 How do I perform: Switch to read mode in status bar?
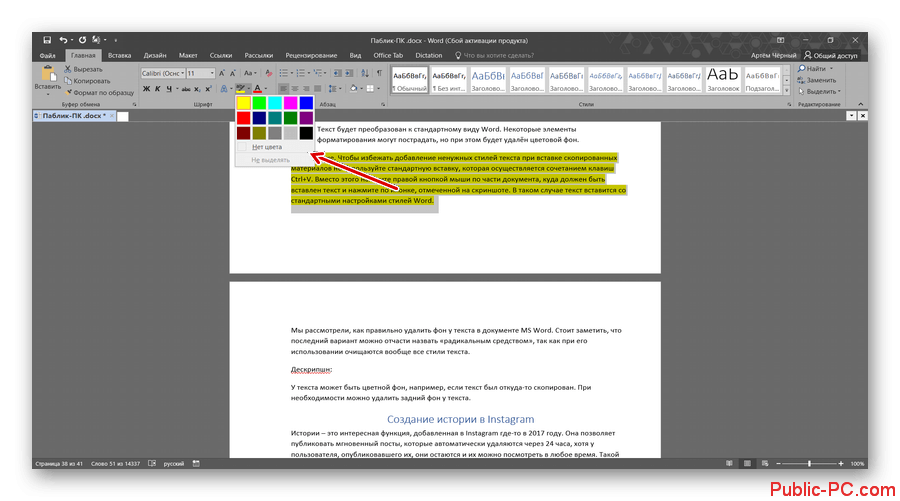point(729,464)
